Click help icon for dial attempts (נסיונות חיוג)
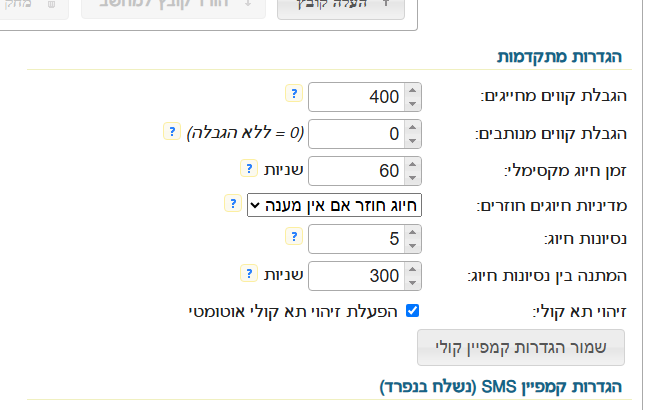 293,237
